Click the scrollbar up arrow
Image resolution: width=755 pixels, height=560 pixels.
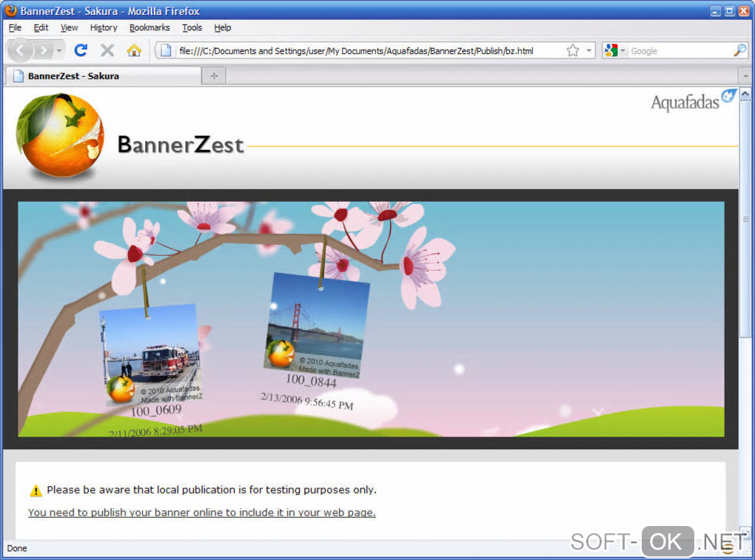tap(745, 94)
